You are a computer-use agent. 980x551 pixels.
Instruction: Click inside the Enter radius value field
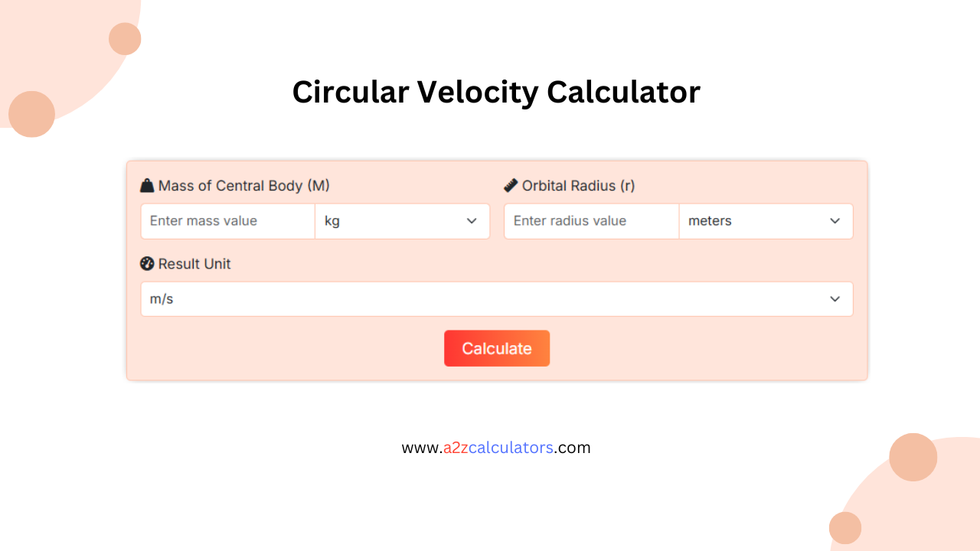point(590,221)
